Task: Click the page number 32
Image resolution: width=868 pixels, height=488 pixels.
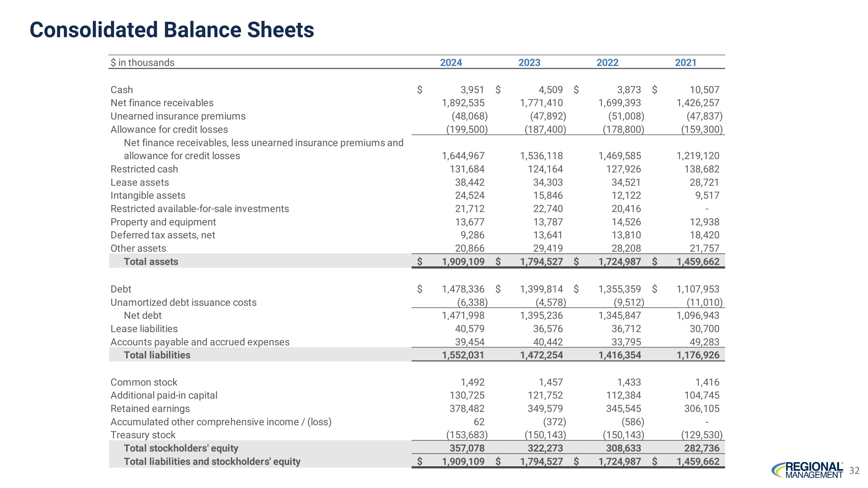Action: click(x=854, y=470)
